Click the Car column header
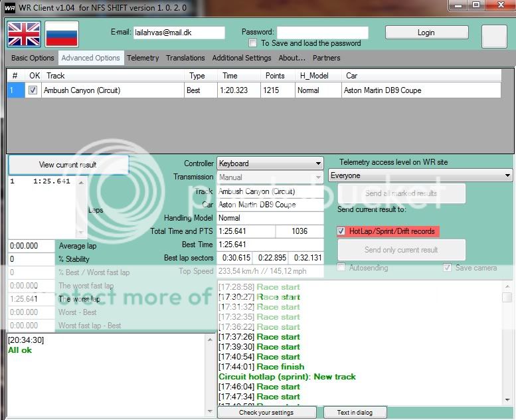516x420 pixels. coord(421,76)
